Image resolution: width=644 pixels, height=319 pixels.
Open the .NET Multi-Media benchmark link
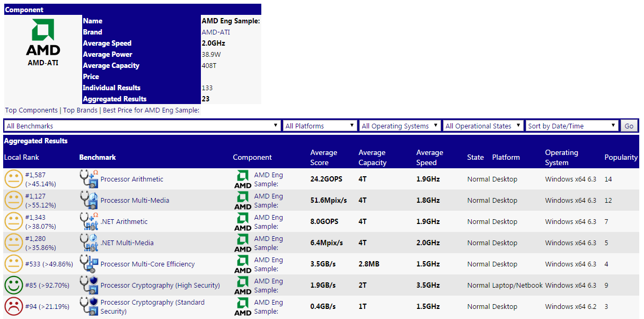point(127,243)
